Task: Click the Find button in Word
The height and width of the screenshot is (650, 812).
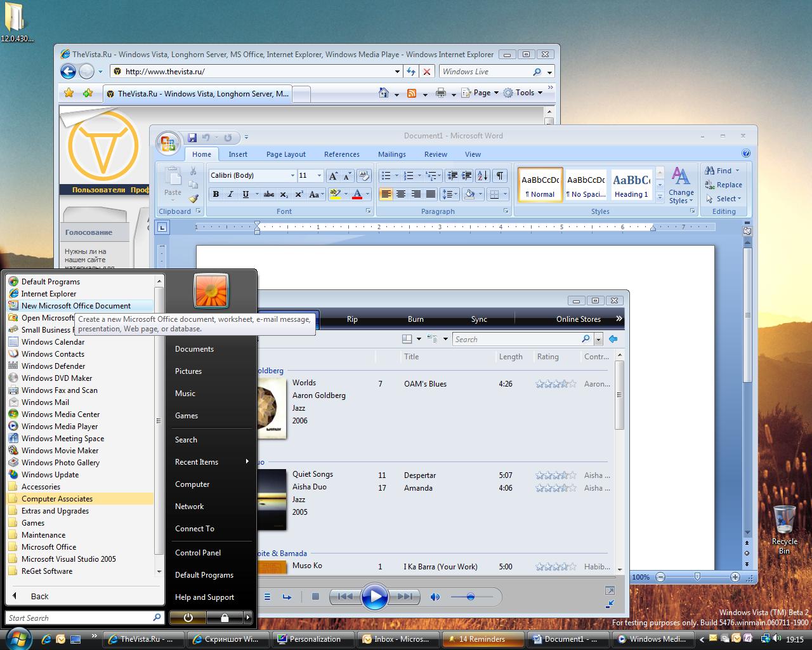Action: 723,171
